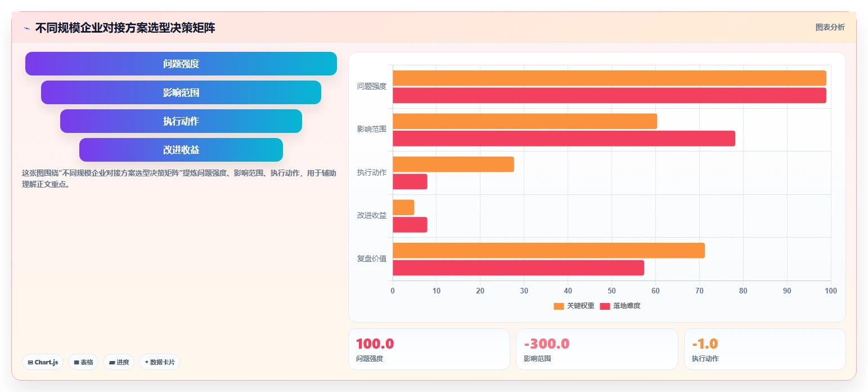This screenshot has width=868, height=392.
Task: Click the orange 关键权重 bar for 问题强度
Action: click(x=609, y=78)
